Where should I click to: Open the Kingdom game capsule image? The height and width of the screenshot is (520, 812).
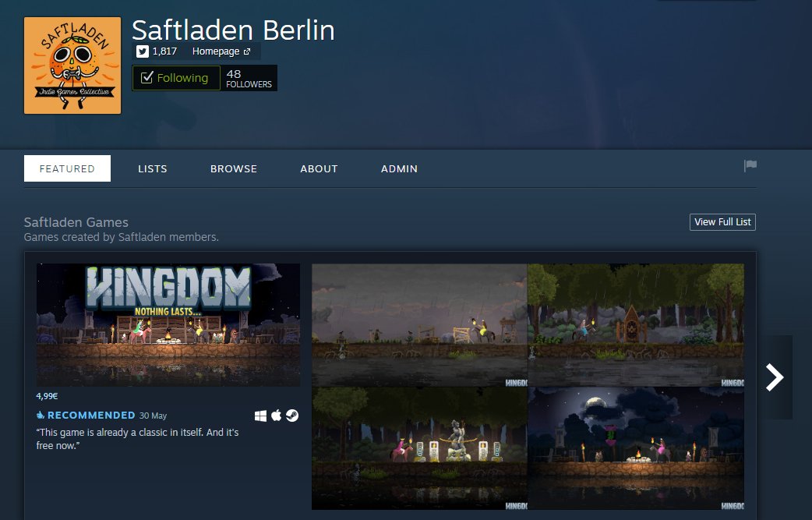(168, 325)
